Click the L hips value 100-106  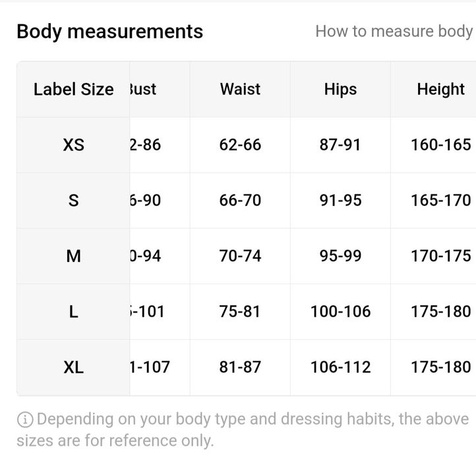pyautogui.click(x=340, y=311)
